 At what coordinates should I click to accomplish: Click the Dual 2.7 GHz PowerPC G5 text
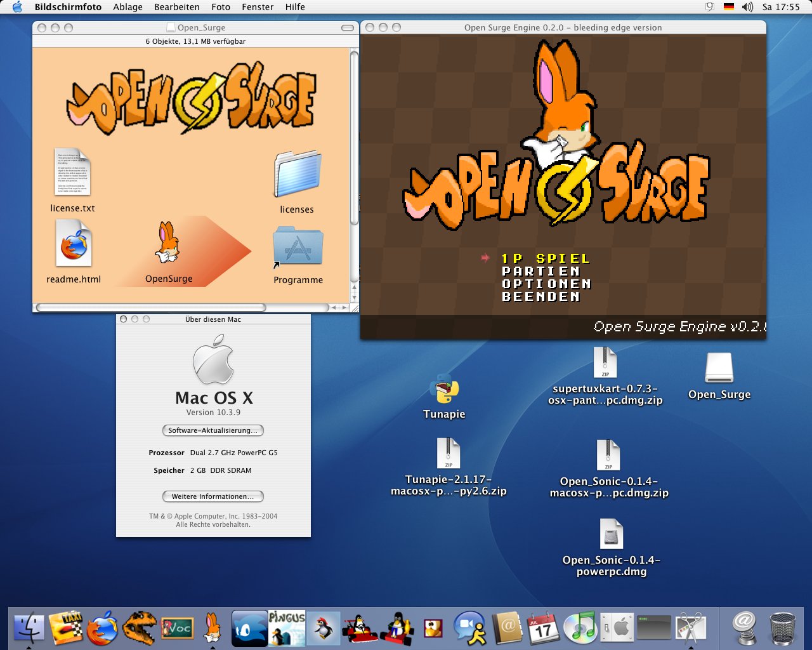pyautogui.click(x=233, y=453)
